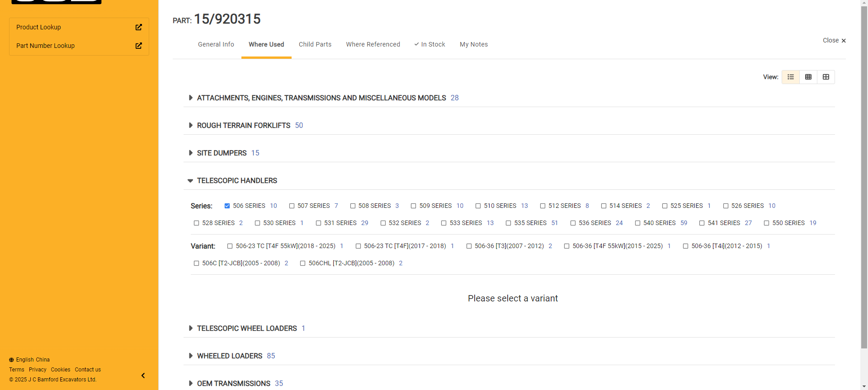Collapse the Telescopic Handlers section
The width and height of the screenshot is (868, 390).
(190, 181)
